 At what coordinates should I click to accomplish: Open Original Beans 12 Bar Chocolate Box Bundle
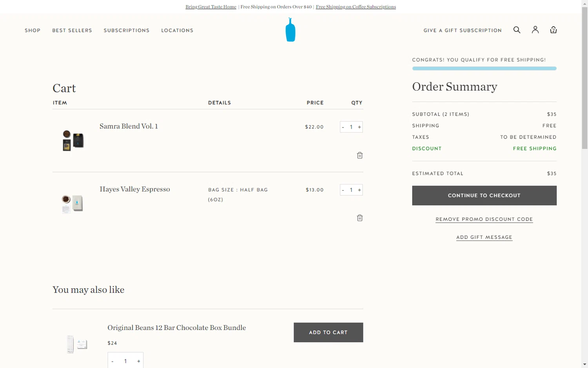pyautogui.click(x=177, y=328)
